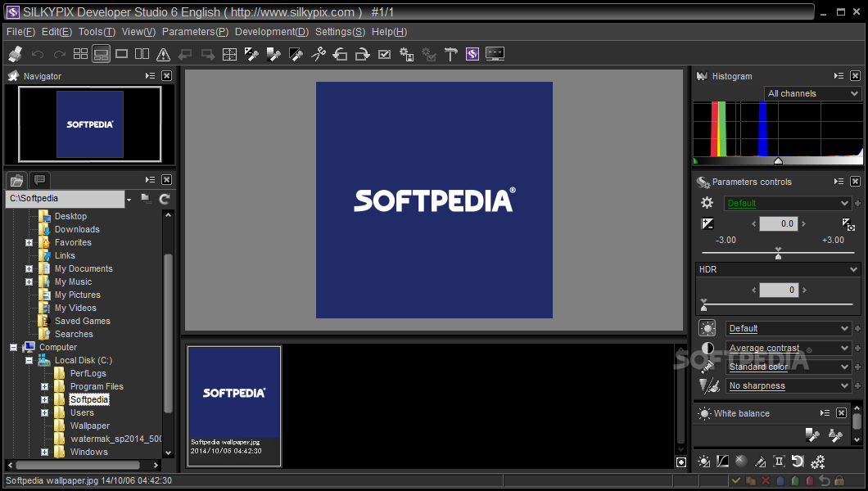Open the All channels histogram dropdown
Image resolution: width=868 pixels, height=491 pixels.
(813, 93)
